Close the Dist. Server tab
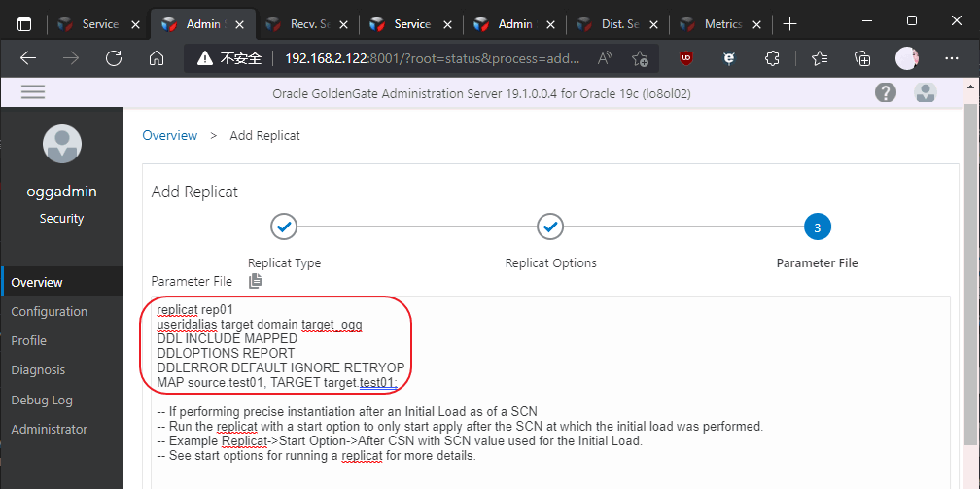Image resolution: width=980 pixels, height=489 pixels. tap(653, 25)
